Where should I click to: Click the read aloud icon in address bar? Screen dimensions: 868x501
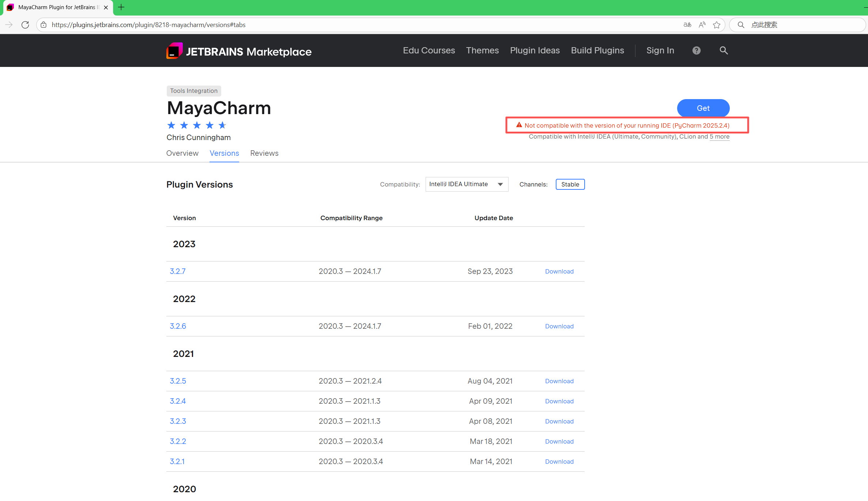point(702,25)
